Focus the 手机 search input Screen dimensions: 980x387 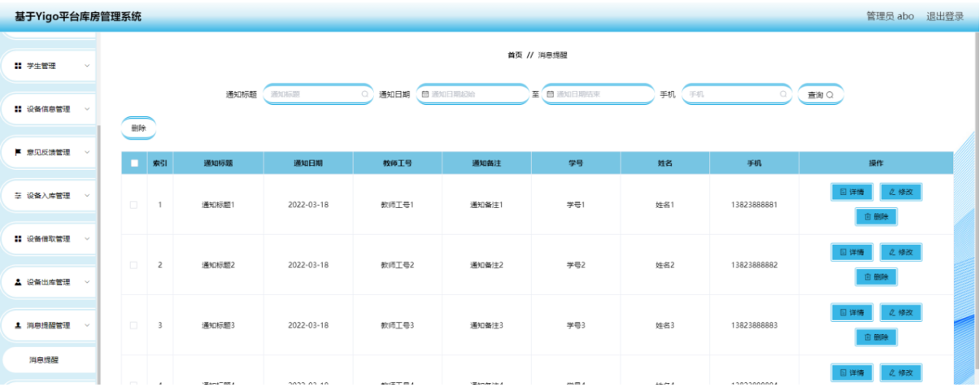[737, 94]
